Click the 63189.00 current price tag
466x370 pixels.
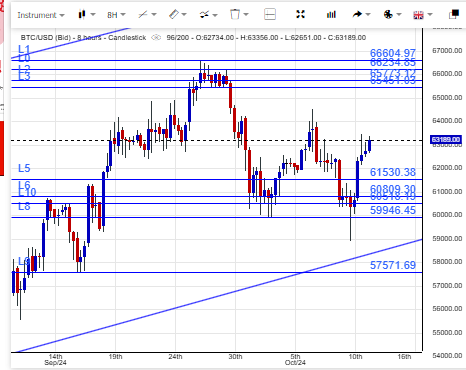pyautogui.click(x=445, y=139)
